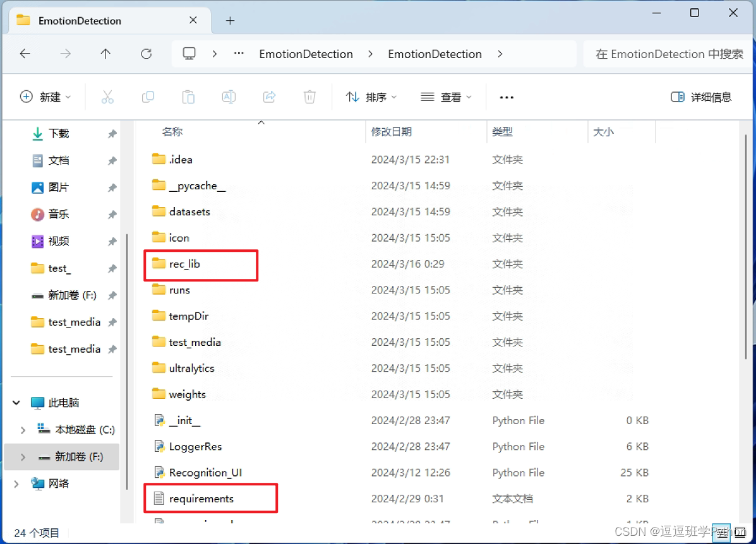
Task: Refresh the current folder
Action: (146, 54)
